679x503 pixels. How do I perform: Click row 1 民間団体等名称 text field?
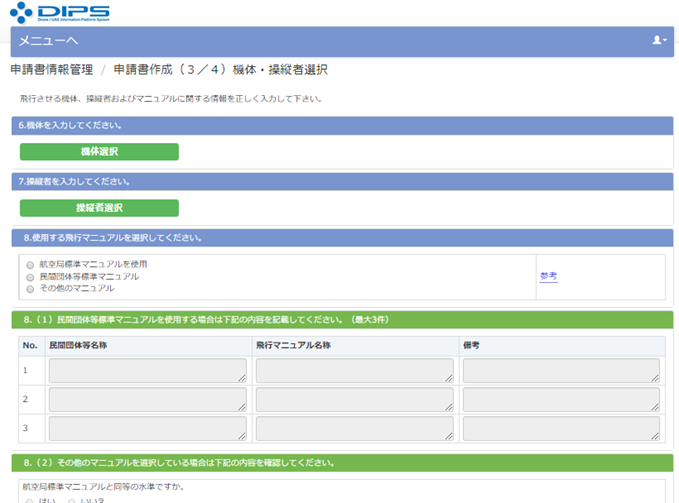[x=147, y=371]
